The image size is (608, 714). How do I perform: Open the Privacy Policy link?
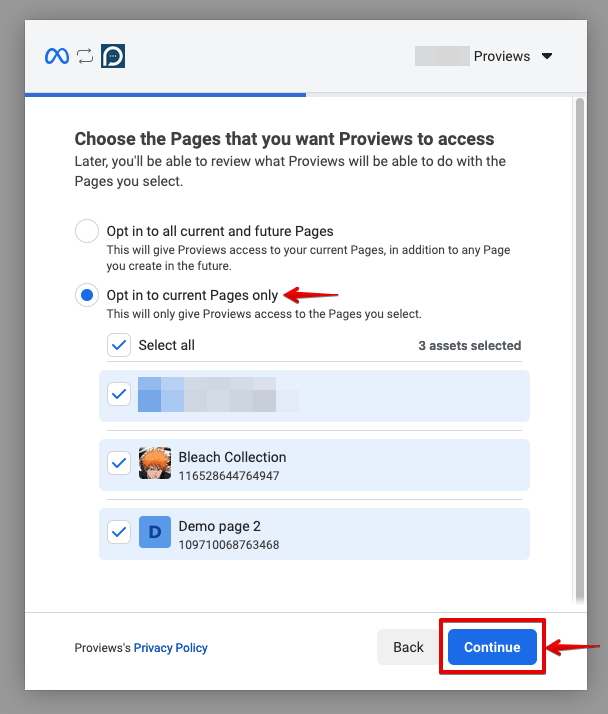170,648
